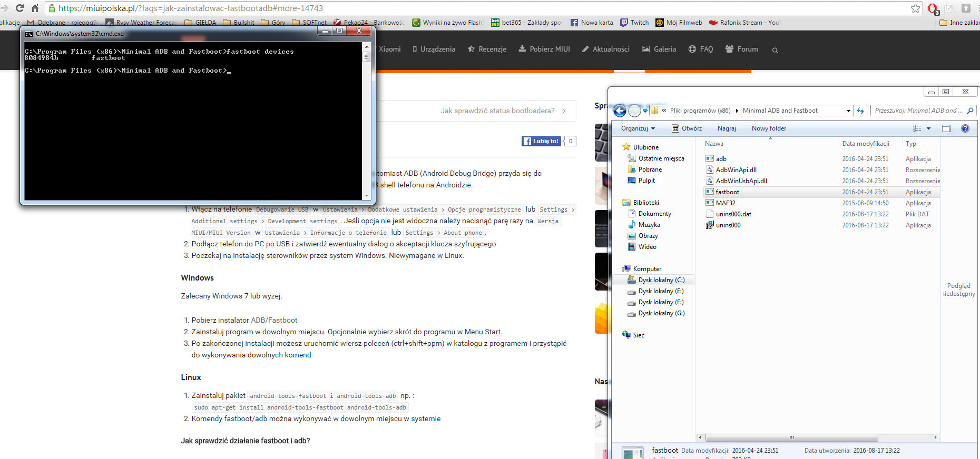Follow the ADB/Fastboot installer link

pyautogui.click(x=274, y=320)
